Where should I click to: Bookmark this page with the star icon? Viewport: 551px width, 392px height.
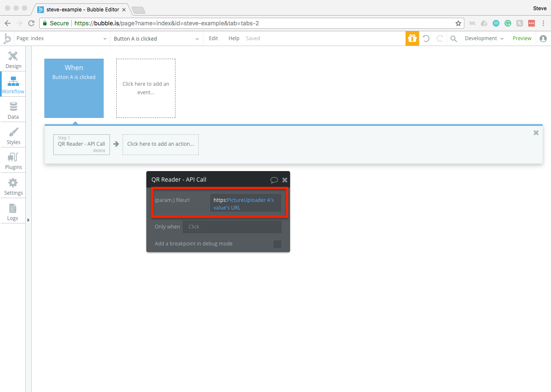pyautogui.click(x=458, y=23)
